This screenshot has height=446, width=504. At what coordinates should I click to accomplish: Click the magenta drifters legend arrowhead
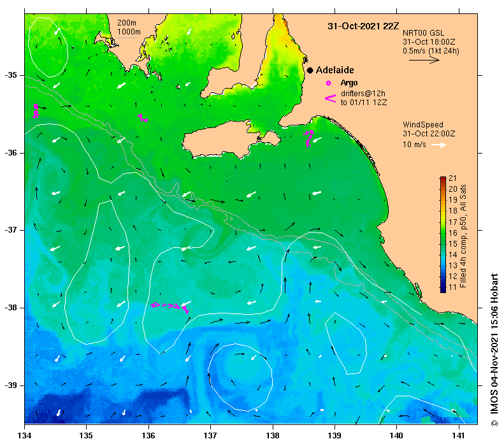331,98
